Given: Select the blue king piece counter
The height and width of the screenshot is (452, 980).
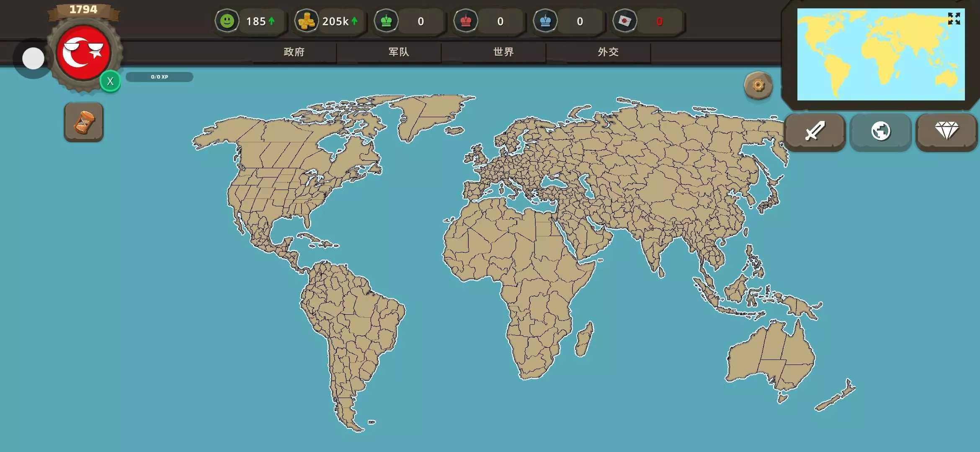Looking at the screenshot, I should coord(545,21).
